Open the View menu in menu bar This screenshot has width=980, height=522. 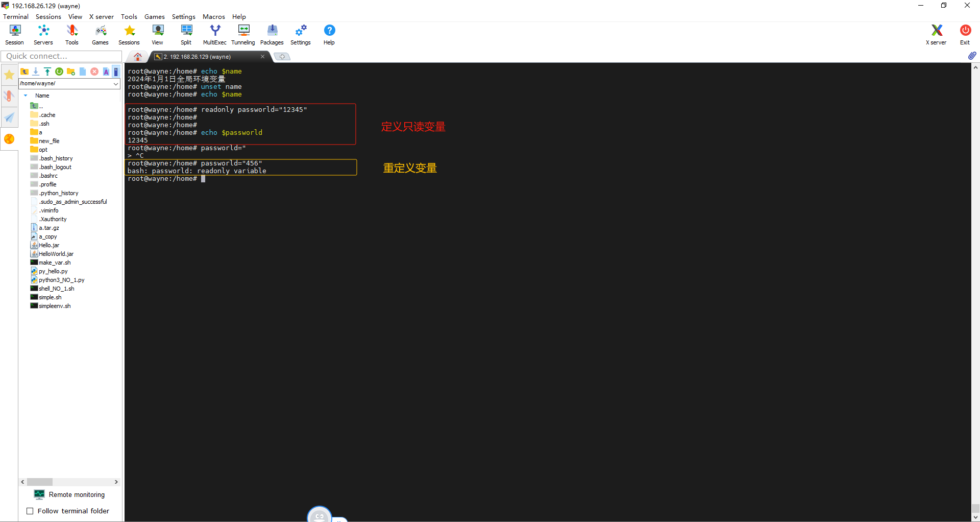click(75, 16)
